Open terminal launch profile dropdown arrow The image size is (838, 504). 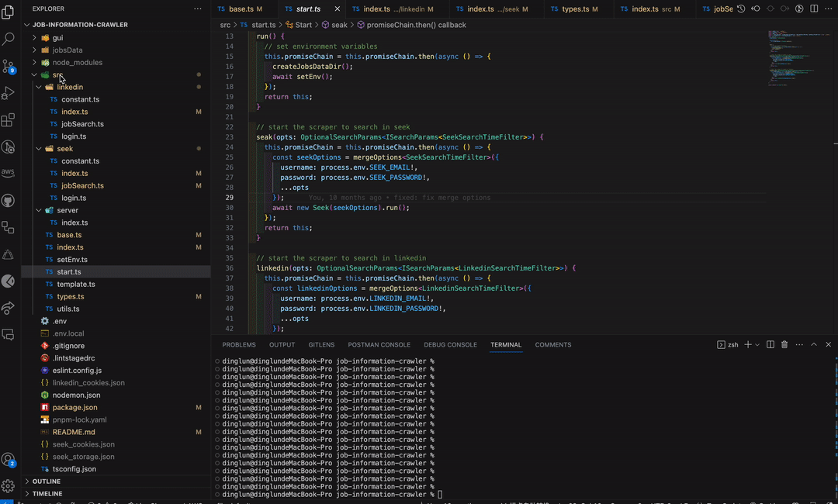click(757, 345)
